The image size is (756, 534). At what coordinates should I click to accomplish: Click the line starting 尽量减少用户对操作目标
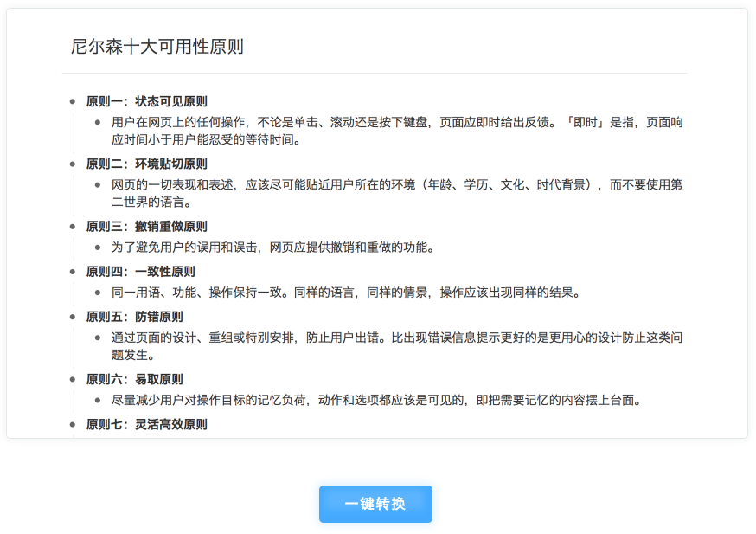coord(375,400)
